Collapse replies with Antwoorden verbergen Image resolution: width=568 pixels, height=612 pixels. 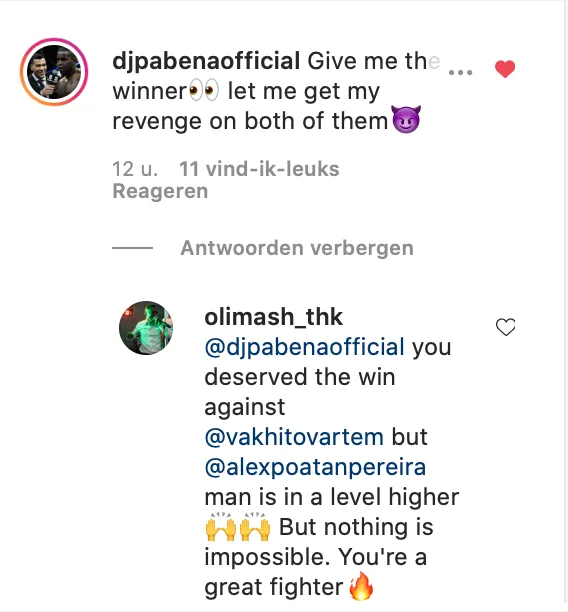click(297, 248)
